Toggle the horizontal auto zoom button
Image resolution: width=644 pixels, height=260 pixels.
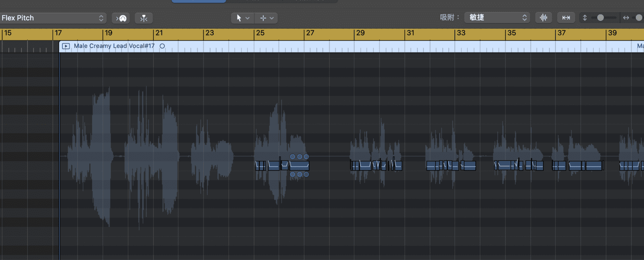[x=566, y=17]
